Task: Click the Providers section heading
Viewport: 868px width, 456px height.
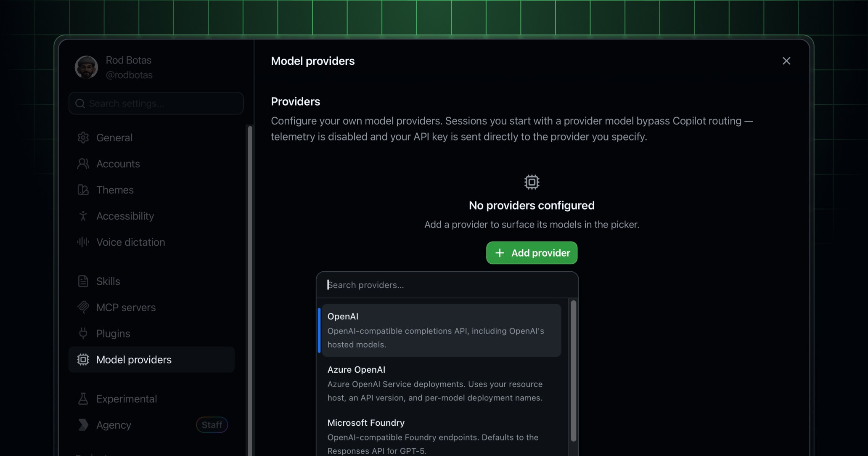Action: coord(296,101)
